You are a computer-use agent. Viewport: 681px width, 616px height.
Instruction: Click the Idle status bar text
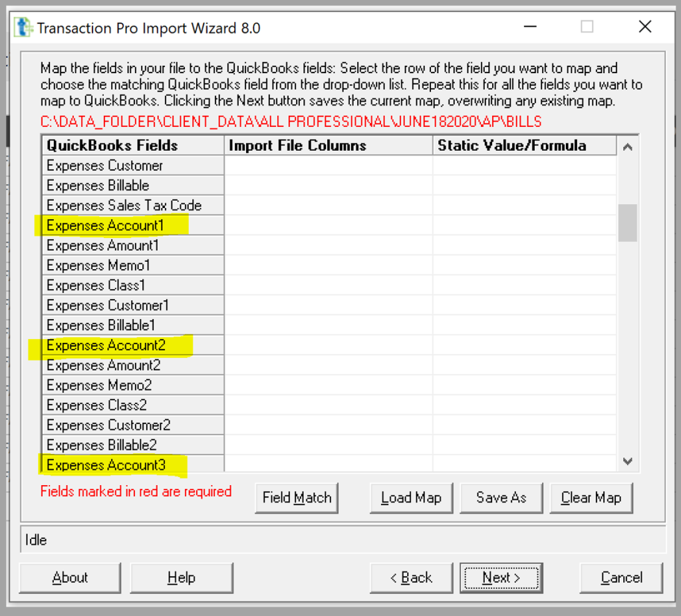pos(36,540)
